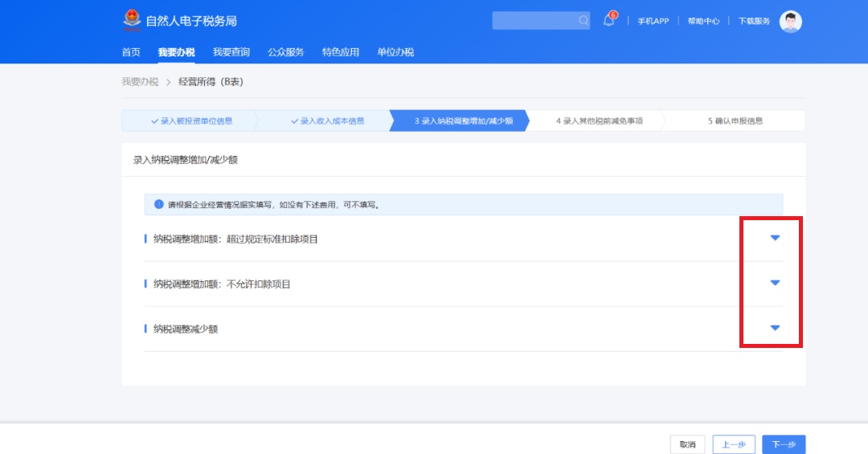Image resolution: width=868 pixels, height=454 pixels.
Task: Click 我要办税 breadcrumb link
Action: pyautogui.click(x=140, y=82)
